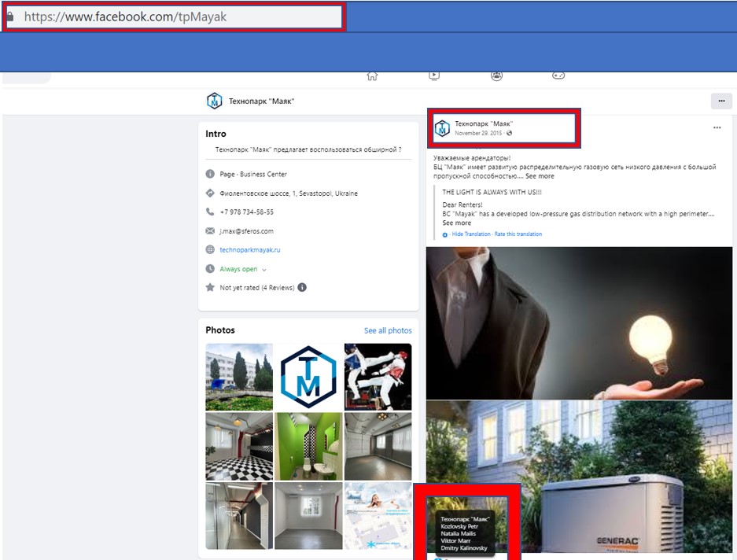Open the page header three-dots menu
The height and width of the screenshot is (560, 737).
(x=721, y=101)
